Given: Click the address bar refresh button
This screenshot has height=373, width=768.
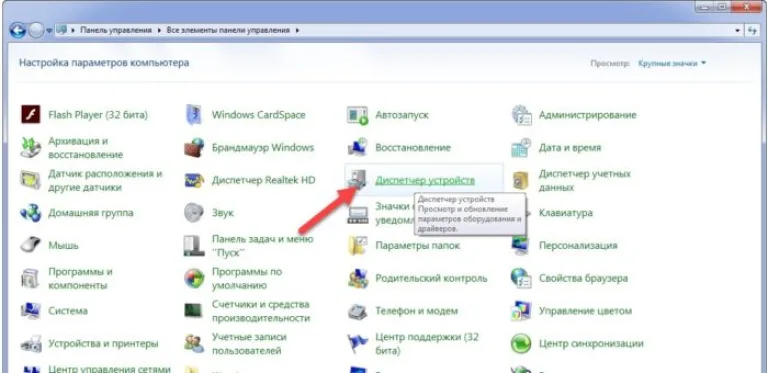Looking at the screenshot, I should 752,30.
